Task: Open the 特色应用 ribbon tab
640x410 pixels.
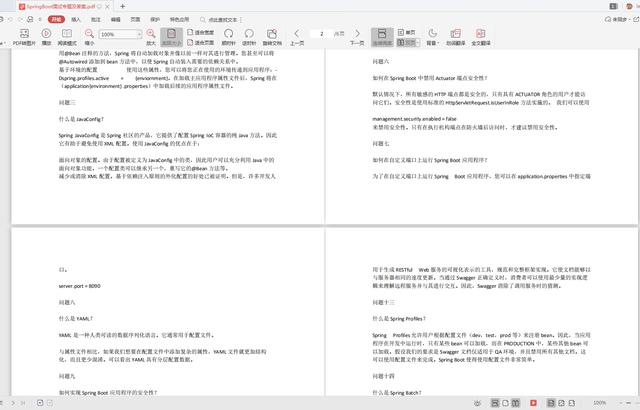Action: click(179, 19)
